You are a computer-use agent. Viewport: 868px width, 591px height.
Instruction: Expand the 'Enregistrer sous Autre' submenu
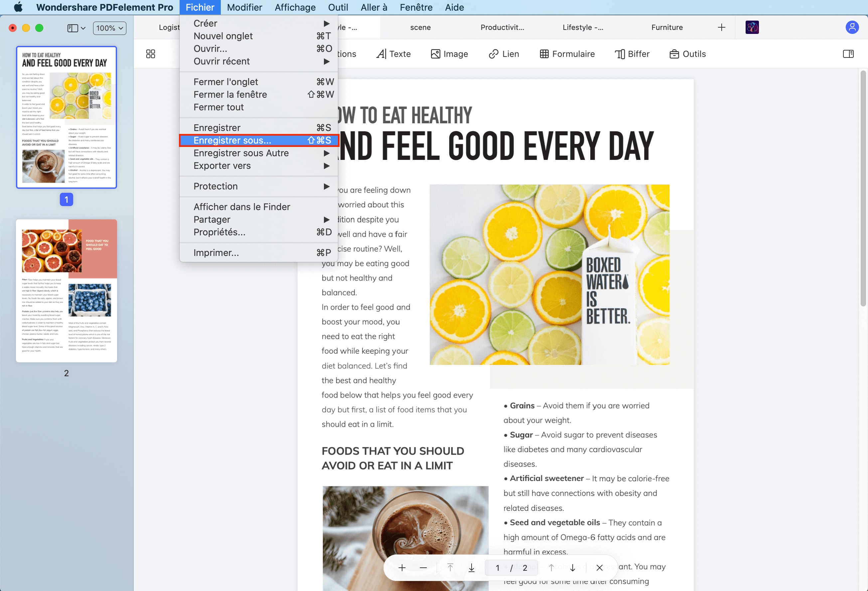(x=260, y=153)
